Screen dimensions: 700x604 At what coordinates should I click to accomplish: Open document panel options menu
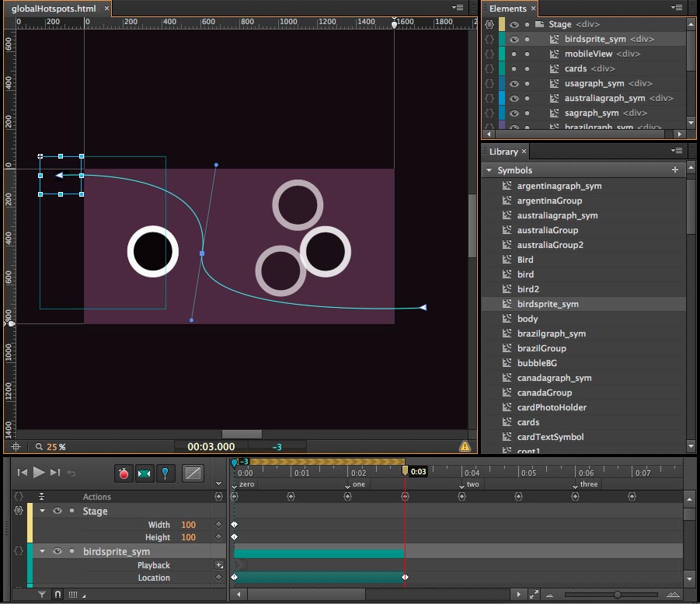tap(458, 7)
